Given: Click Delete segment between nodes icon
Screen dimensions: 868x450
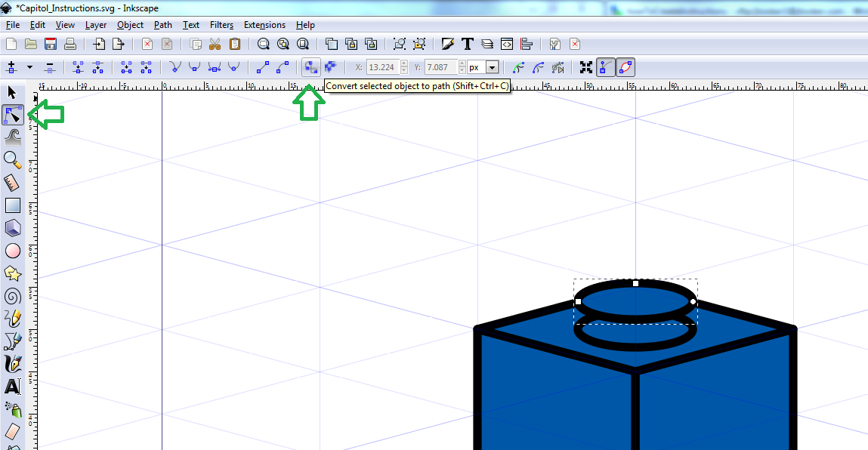Looking at the screenshot, I should (146, 67).
